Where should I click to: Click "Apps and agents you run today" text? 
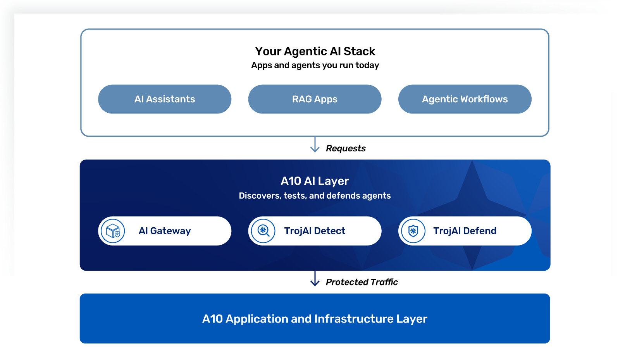click(x=315, y=65)
